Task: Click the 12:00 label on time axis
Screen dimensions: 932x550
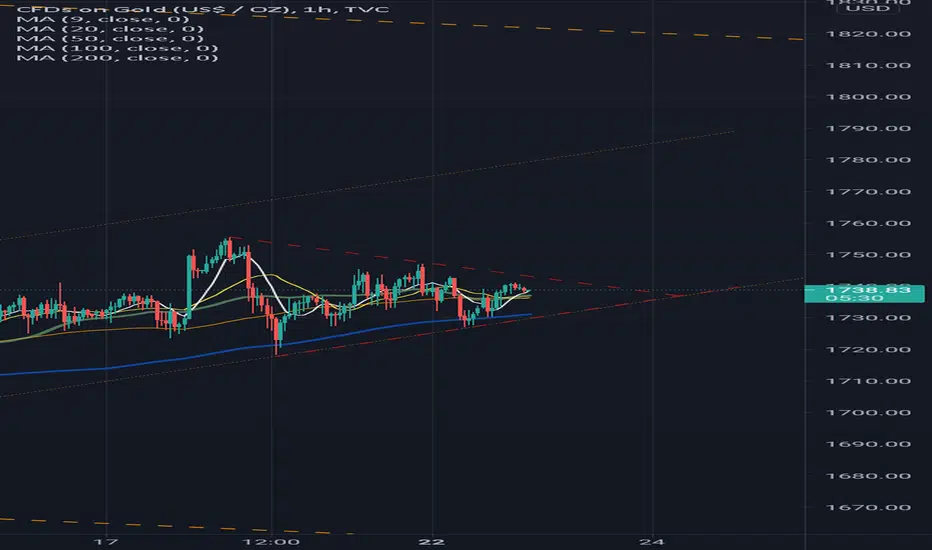Action: coord(271,542)
